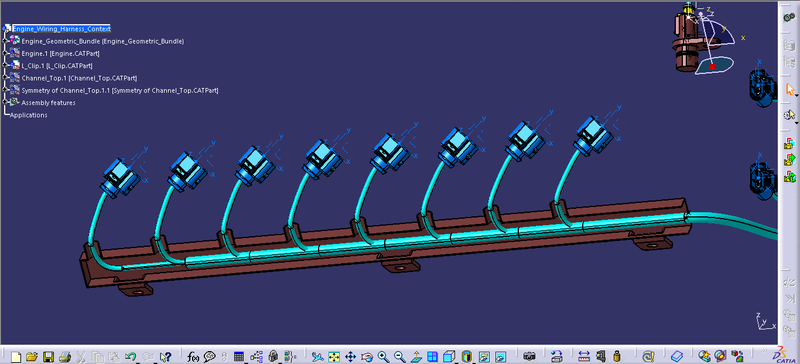This screenshot has height=364, width=800.
Task: Open the Formula f(x) tool
Action: tap(193, 356)
